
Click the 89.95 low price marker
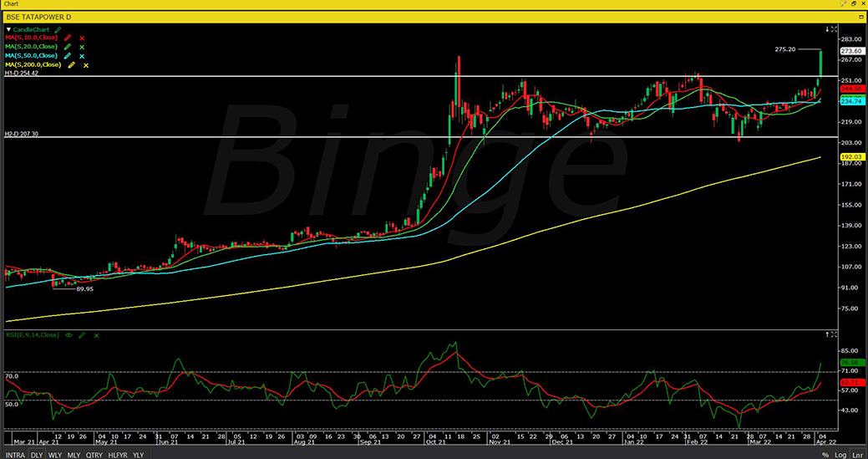click(83, 288)
